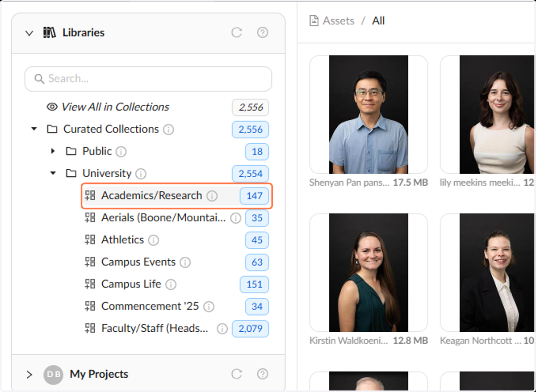536x392 pixels.
Task: Click the Curated Collections folder icon
Action: [x=52, y=129]
